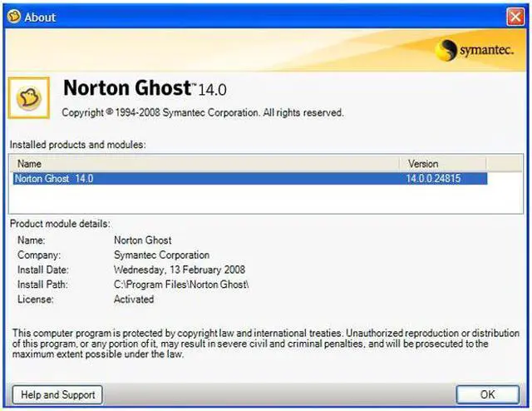Select the Norton Ghost 14.0 list row
This screenshot has height=411, width=532.
pos(250,179)
